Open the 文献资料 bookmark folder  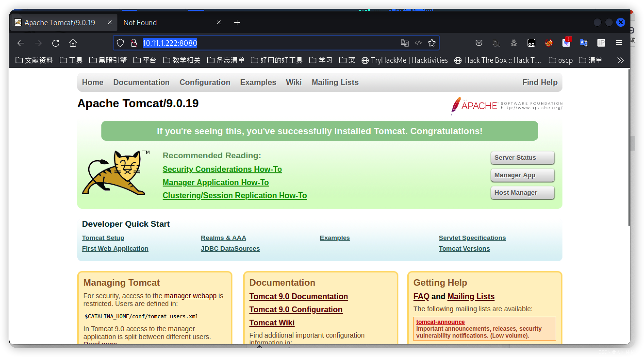tap(34, 60)
